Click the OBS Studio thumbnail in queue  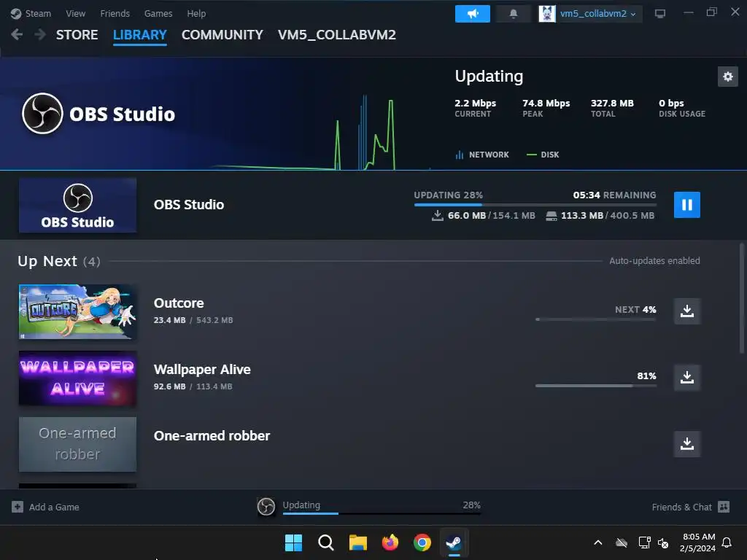[x=77, y=205]
